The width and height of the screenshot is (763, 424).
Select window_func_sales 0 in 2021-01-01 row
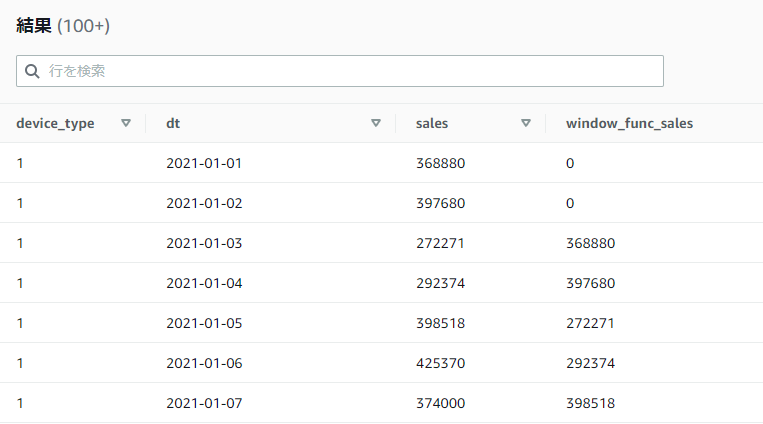570,163
